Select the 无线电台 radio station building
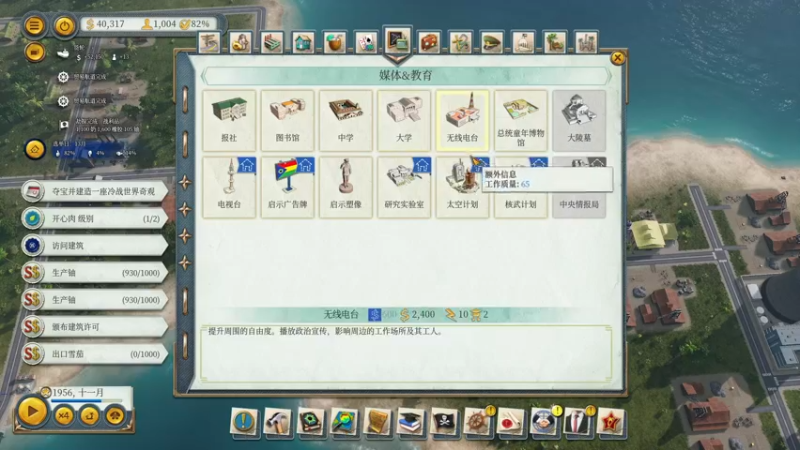Viewport: 800px width, 450px height. [x=462, y=120]
